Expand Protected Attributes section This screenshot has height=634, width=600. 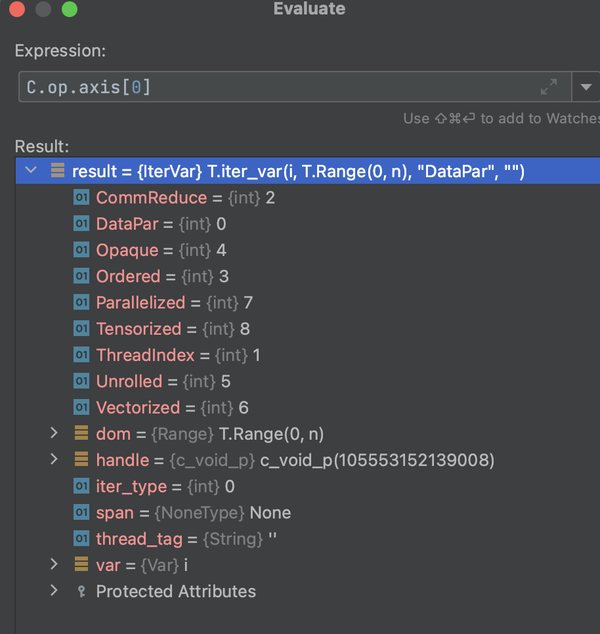pos(54,591)
